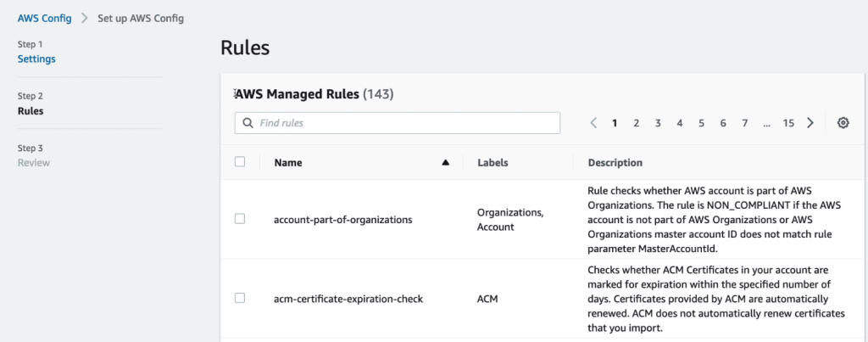This screenshot has height=342, width=868.
Task: Open Step 1 Settings link
Action: click(x=36, y=59)
